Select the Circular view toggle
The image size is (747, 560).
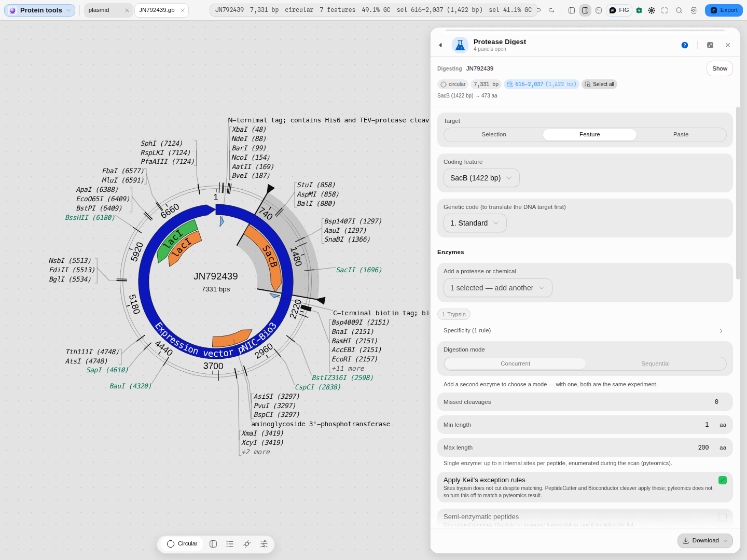point(182,544)
